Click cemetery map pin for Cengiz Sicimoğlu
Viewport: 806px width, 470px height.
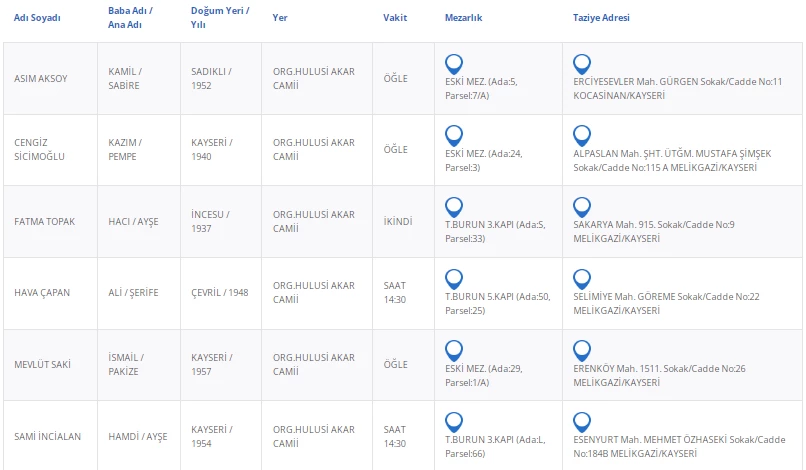tap(453, 134)
